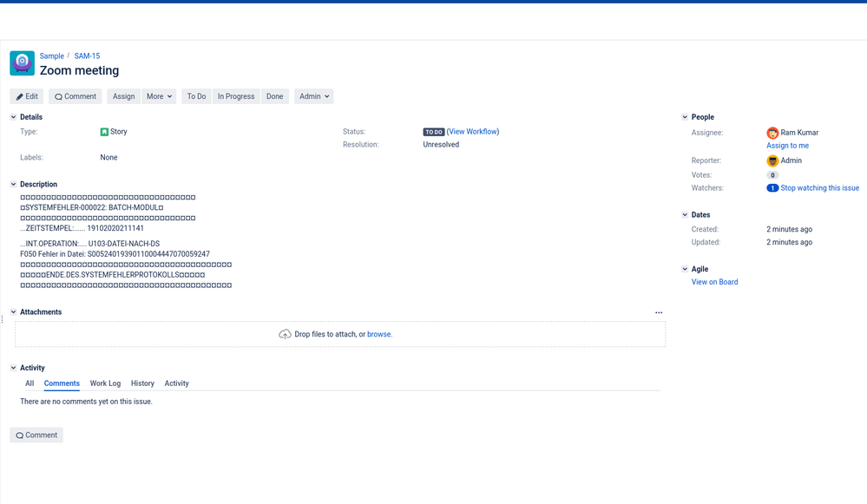Switch to the Work Log tab
This screenshot has height=504, width=867.
(105, 383)
